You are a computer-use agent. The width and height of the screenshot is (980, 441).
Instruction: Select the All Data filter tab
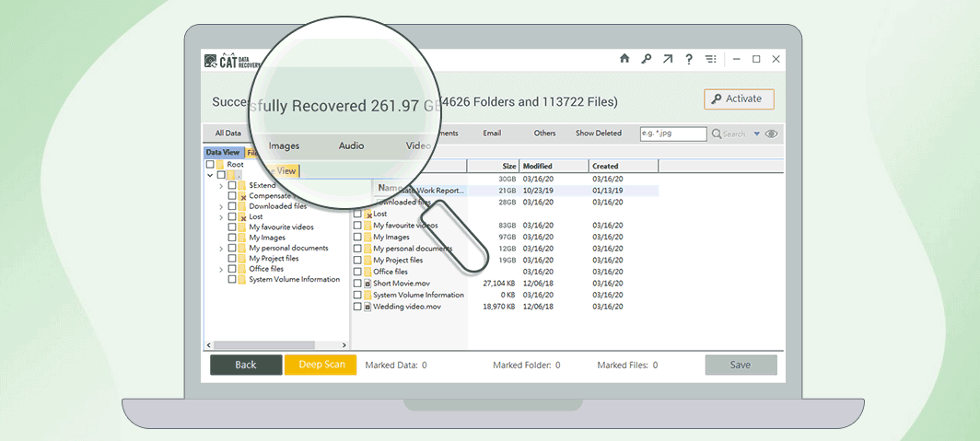tap(228, 133)
